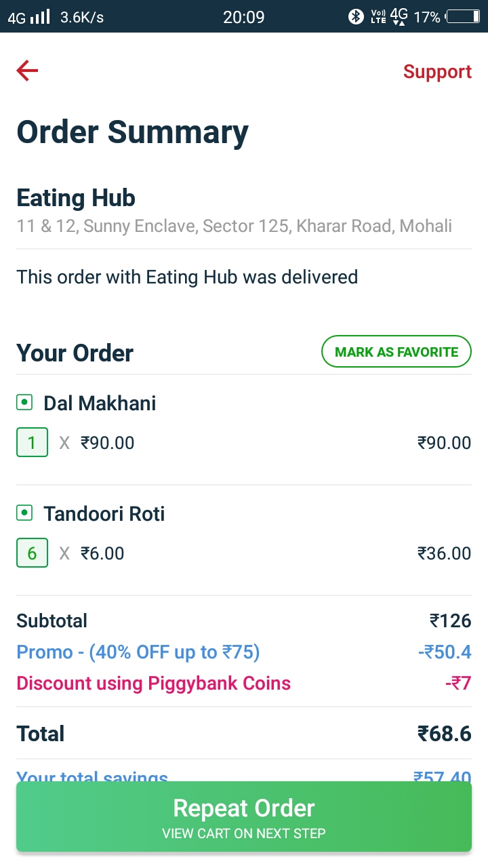Select the Tandoori Roti quantity box
488x868 pixels.
point(32,553)
